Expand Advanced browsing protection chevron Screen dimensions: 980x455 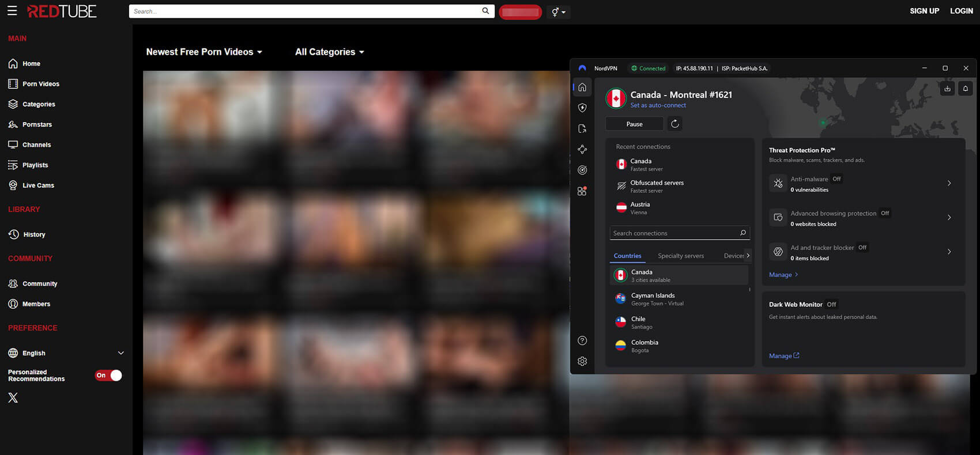pyautogui.click(x=949, y=217)
